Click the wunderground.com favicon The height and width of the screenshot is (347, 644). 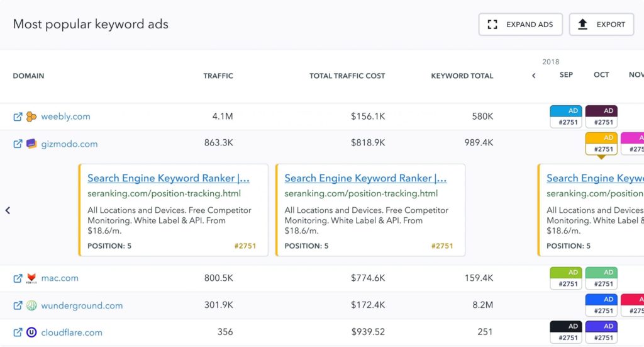tap(31, 305)
